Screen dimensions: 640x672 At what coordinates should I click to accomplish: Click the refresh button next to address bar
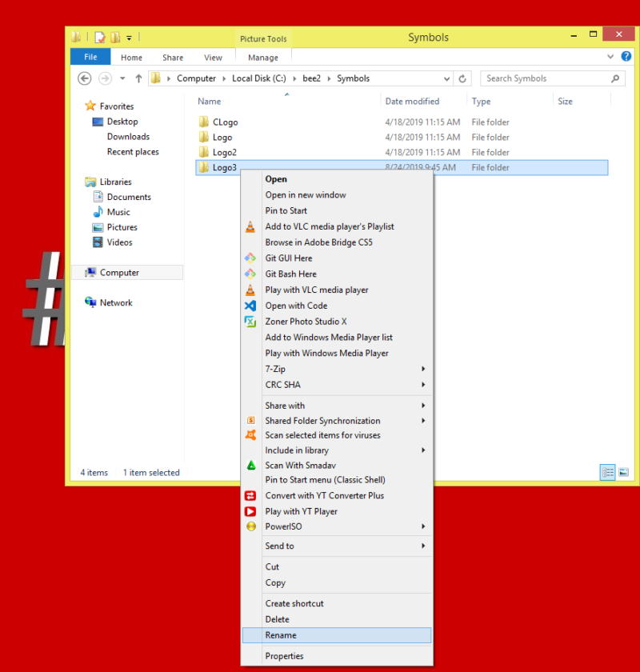click(x=462, y=79)
